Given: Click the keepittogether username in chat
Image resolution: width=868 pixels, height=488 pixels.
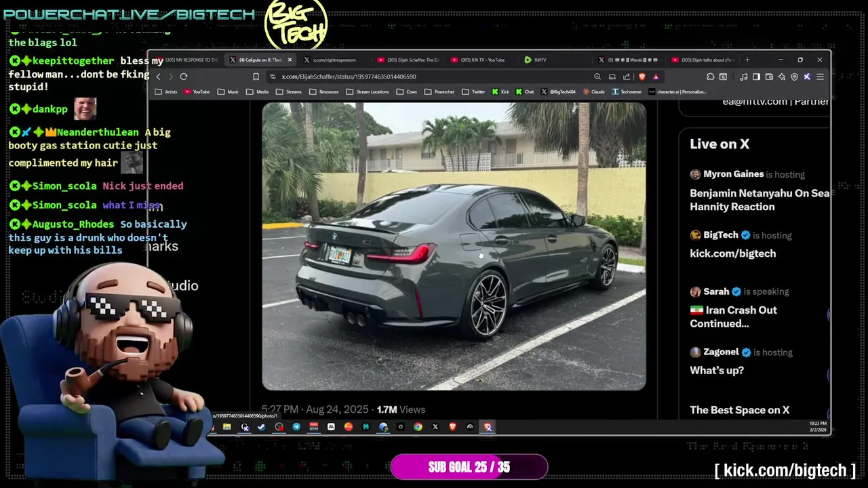Looking at the screenshot, I should [73, 61].
